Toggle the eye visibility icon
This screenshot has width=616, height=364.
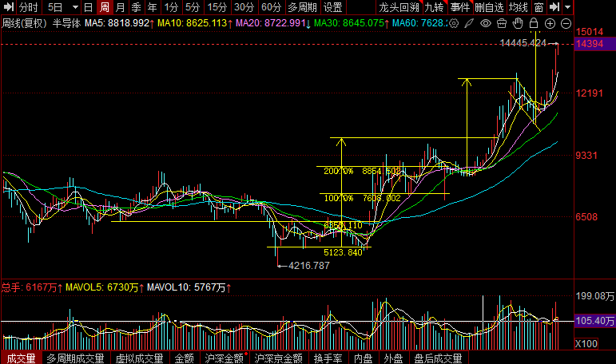[486, 24]
